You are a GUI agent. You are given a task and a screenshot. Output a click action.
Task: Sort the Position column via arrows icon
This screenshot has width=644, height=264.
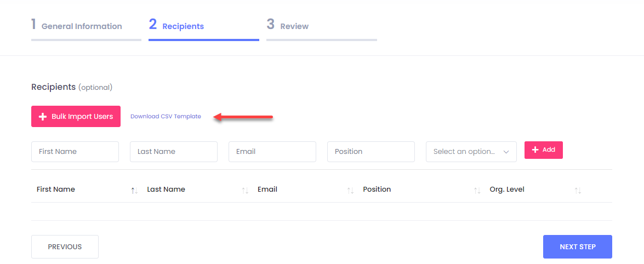pyautogui.click(x=477, y=190)
